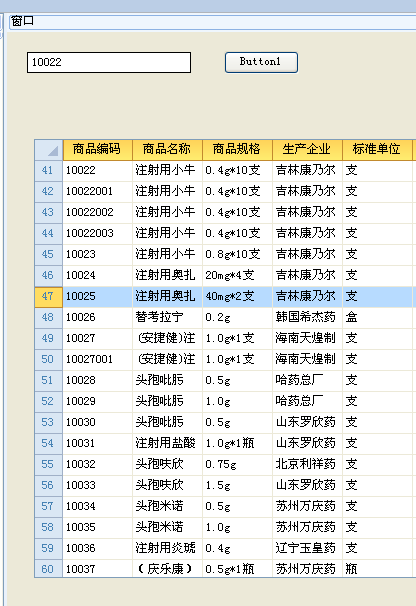The width and height of the screenshot is (416, 606).
Task: Click the 辽宁玉皇药 manufacturer cell
Action: coord(307,548)
